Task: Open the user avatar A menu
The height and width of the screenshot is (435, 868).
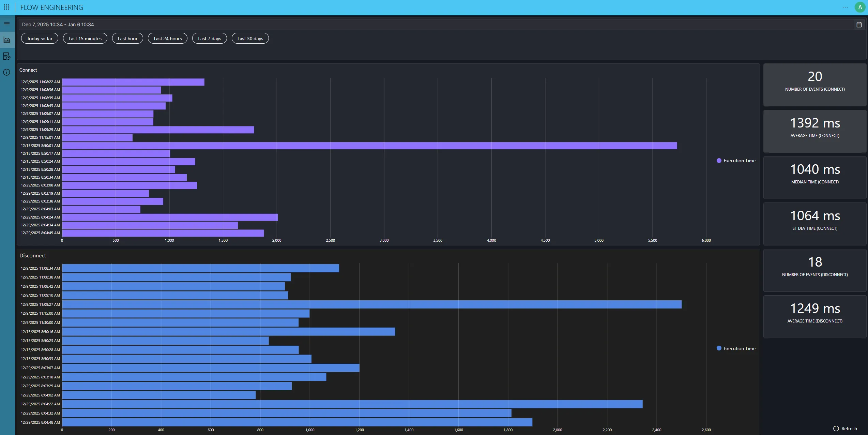Action: pyautogui.click(x=860, y=7)
